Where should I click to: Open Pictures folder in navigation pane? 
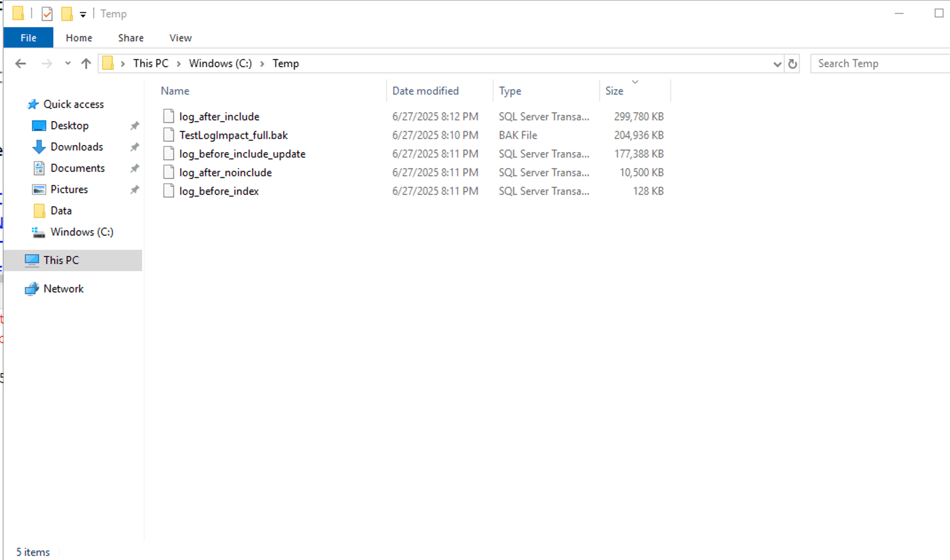69,189
